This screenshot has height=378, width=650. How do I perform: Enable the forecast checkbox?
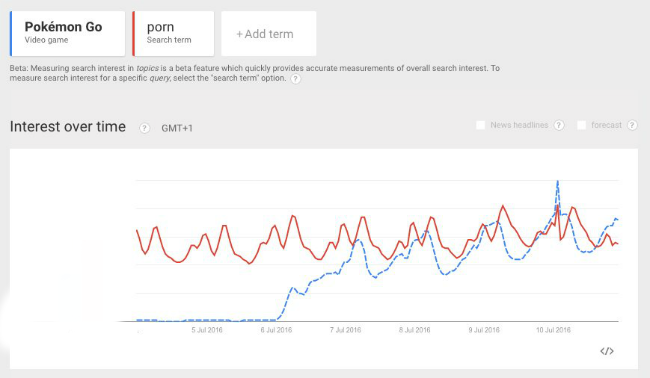tap(582, 125)
